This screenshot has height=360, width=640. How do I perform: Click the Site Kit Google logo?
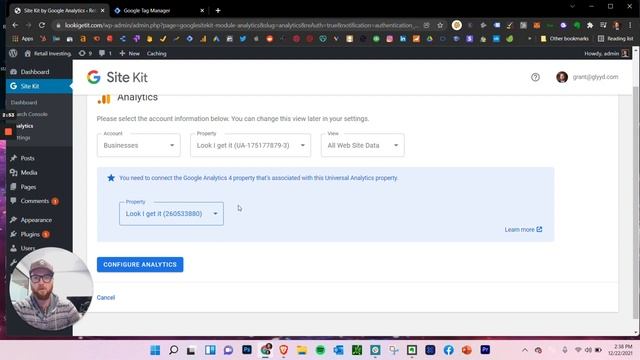click(93, 77)
